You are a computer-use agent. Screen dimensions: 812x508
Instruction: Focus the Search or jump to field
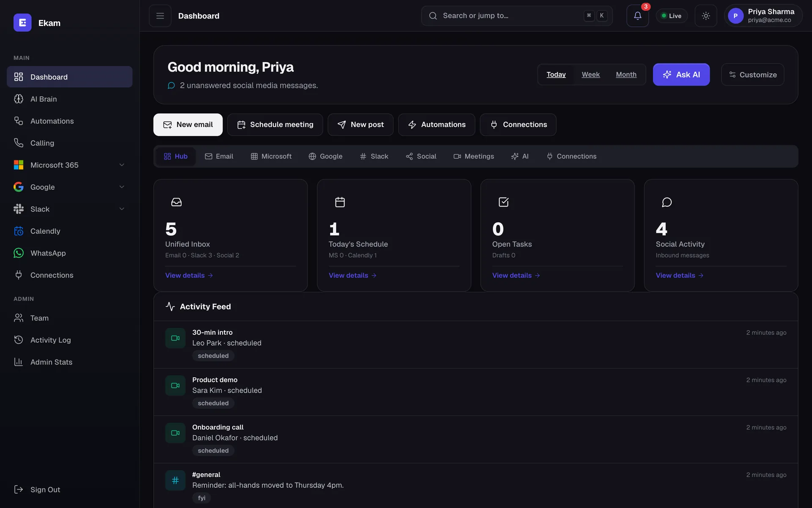(x=517, y=16)
